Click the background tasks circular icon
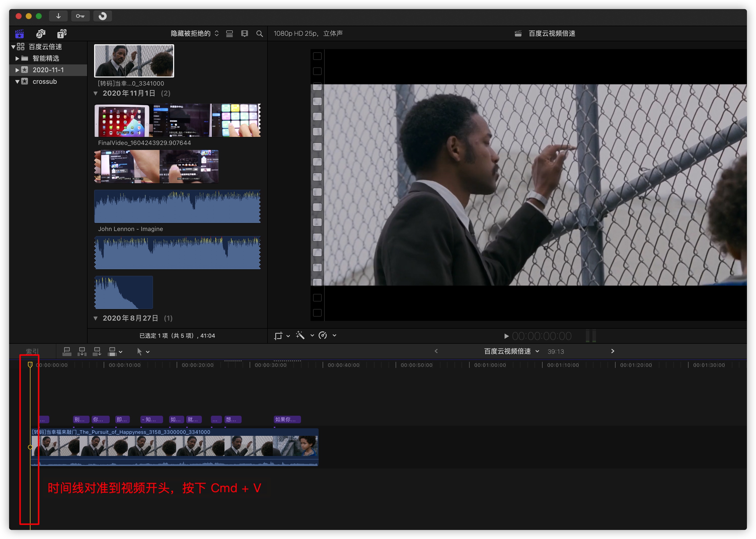The width and height of the screenshot is (756, 539). coord(102,16)
